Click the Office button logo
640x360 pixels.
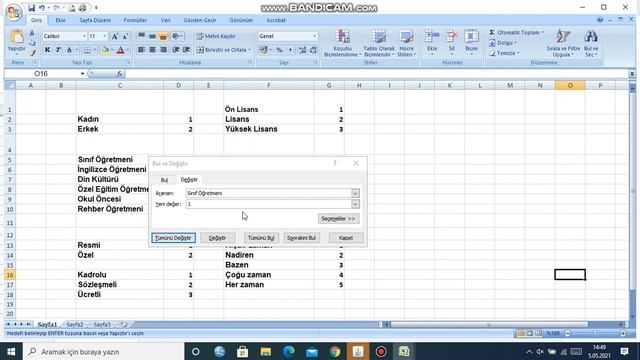(x=13, y=12)
